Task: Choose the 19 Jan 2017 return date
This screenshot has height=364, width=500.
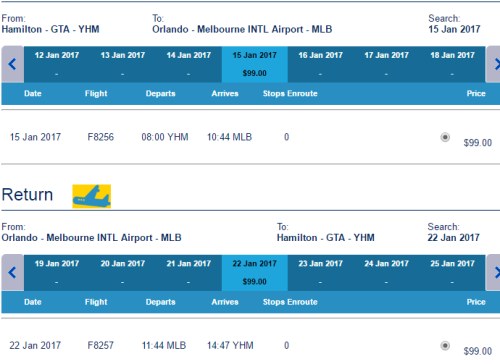Action: pyautogui.click(x=57, y=273)
